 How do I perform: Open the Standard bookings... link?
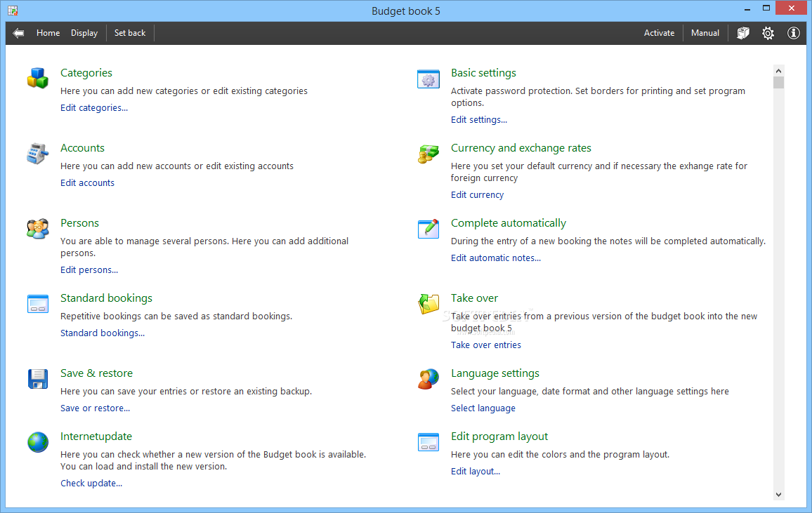(x=103, y=333)
